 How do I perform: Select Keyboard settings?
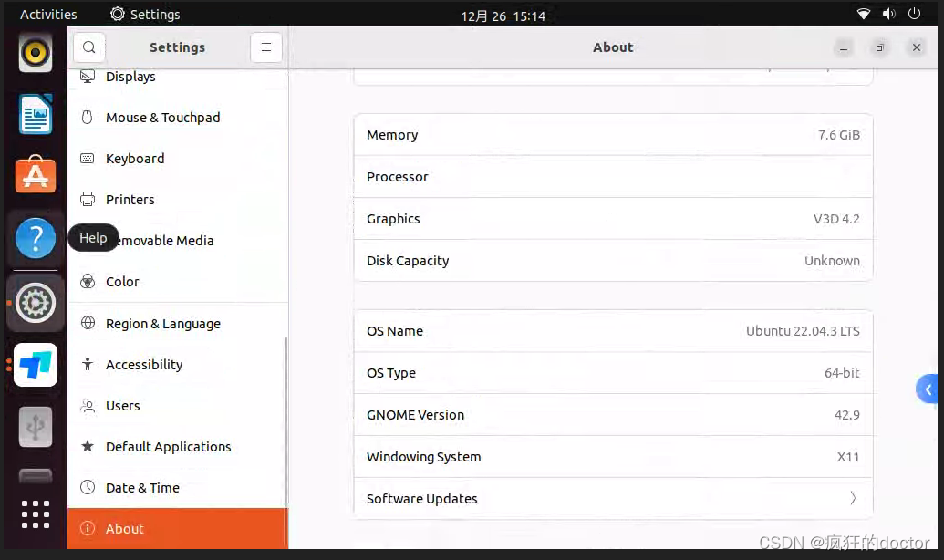pyautogui.click(x=135, y=158)
